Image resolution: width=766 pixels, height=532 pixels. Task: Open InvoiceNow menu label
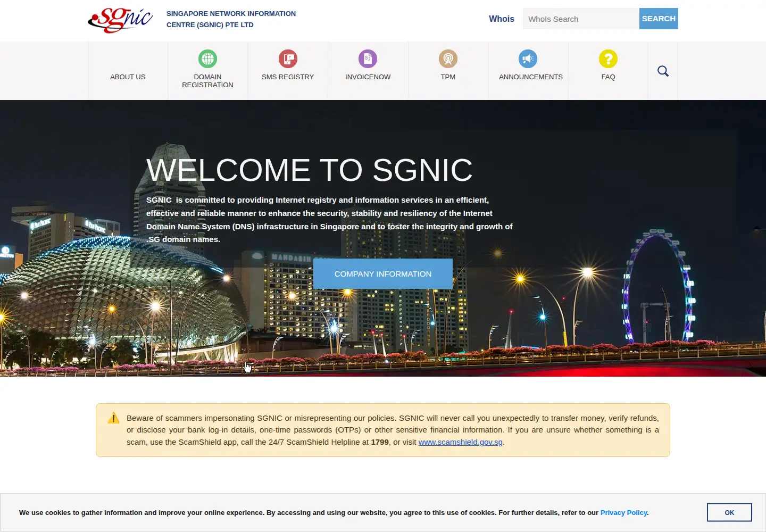(368, 77)
